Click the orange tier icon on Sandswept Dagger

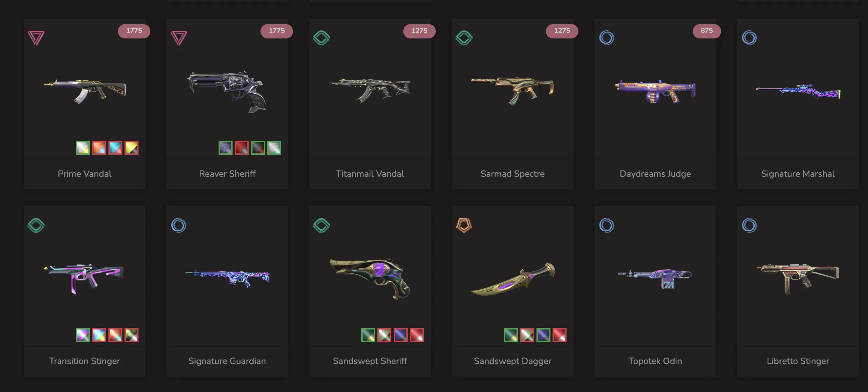(464, 225)
